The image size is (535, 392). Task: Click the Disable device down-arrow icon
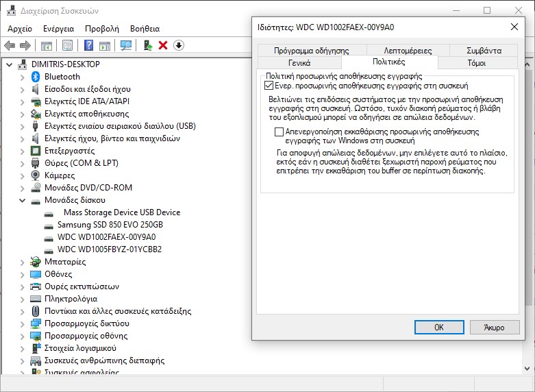pyautogui.click(x=179, y=45)
